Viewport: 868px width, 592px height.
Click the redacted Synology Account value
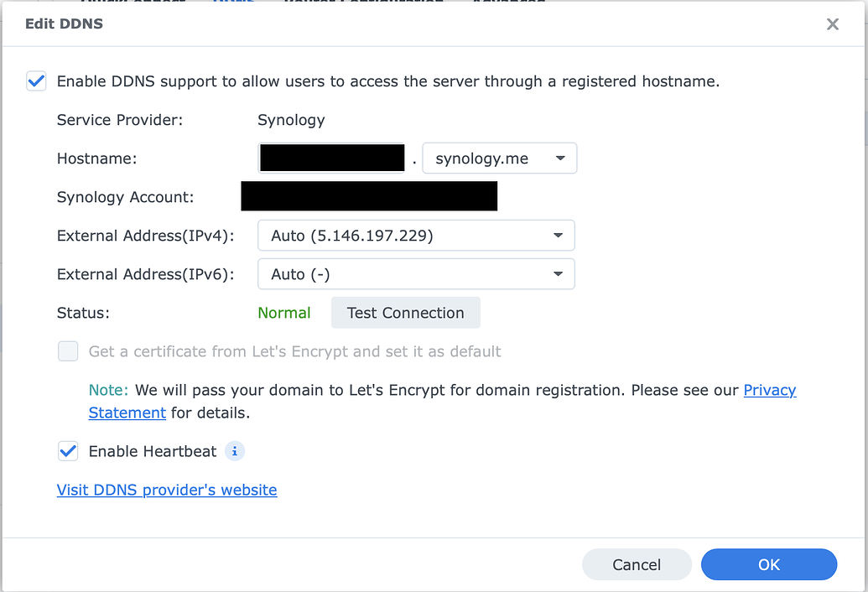[x=369, y=197]
